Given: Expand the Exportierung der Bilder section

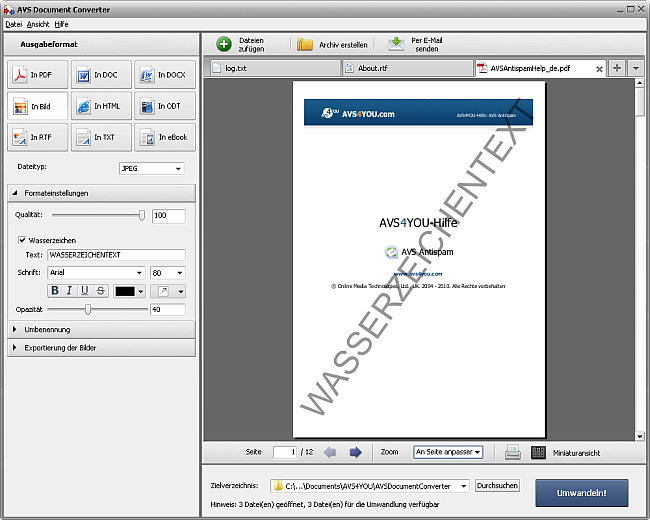Looking at the screenshot, I should click(101, 348).
